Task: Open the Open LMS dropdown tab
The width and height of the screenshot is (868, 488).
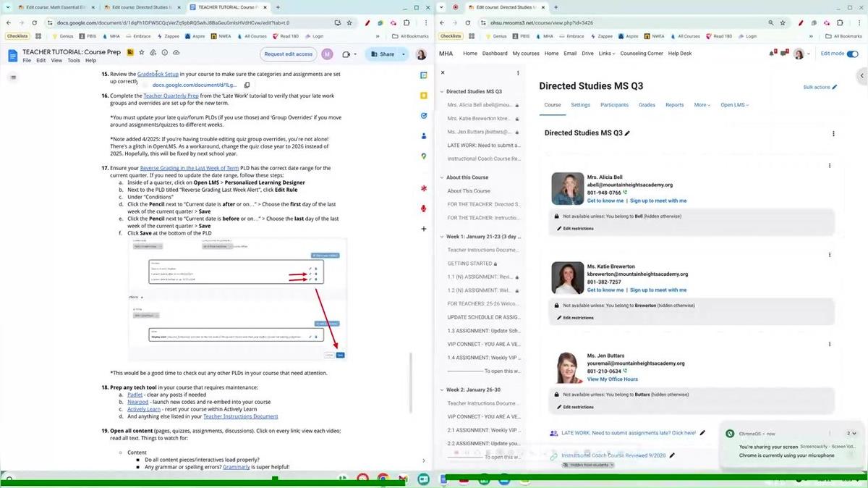Action: point(734,105)
